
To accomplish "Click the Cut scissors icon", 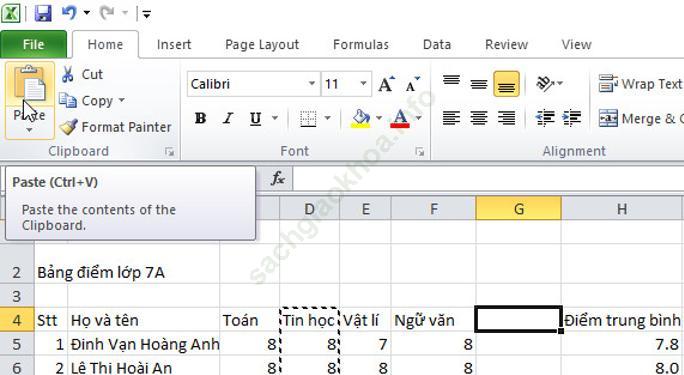I will point(68,75).
